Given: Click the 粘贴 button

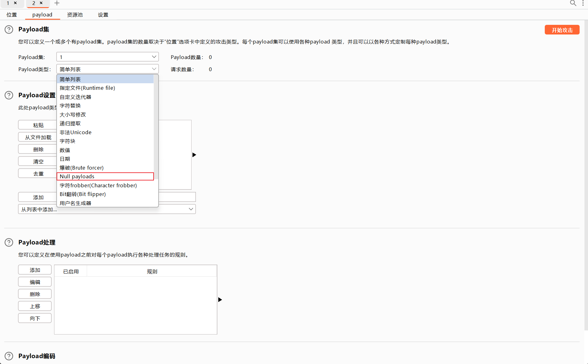Looking at the screenshot, I should tap(37, 125).
